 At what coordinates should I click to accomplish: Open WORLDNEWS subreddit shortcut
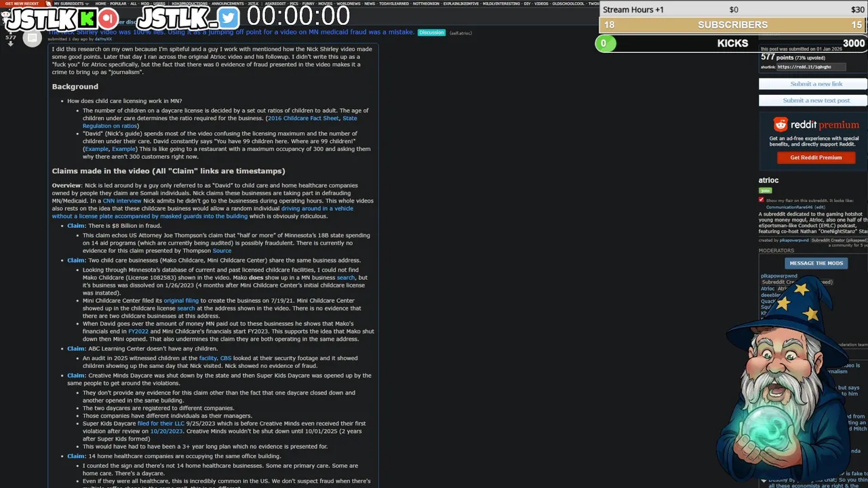click(x=349, y=3)
